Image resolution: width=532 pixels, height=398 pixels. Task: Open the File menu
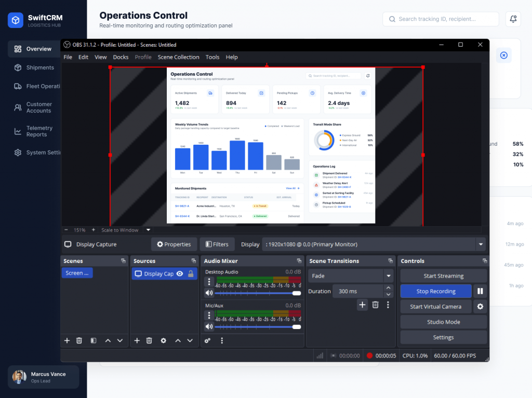(x=68, y=57)
